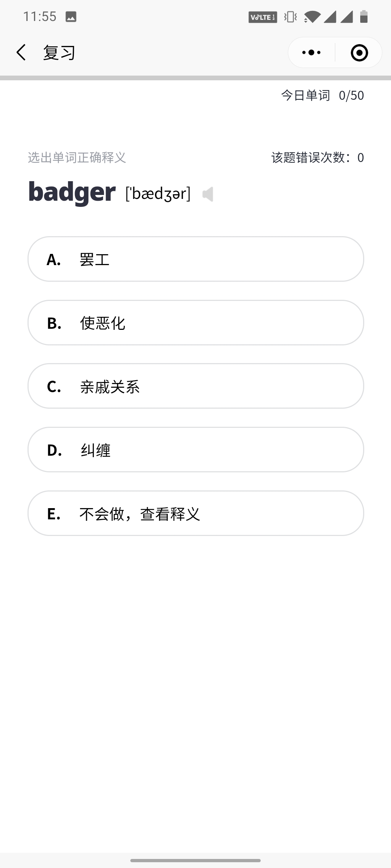Tap the gray progress bar below header
The width and height of the screenshot is (391, 868).
tap(195, 78)
